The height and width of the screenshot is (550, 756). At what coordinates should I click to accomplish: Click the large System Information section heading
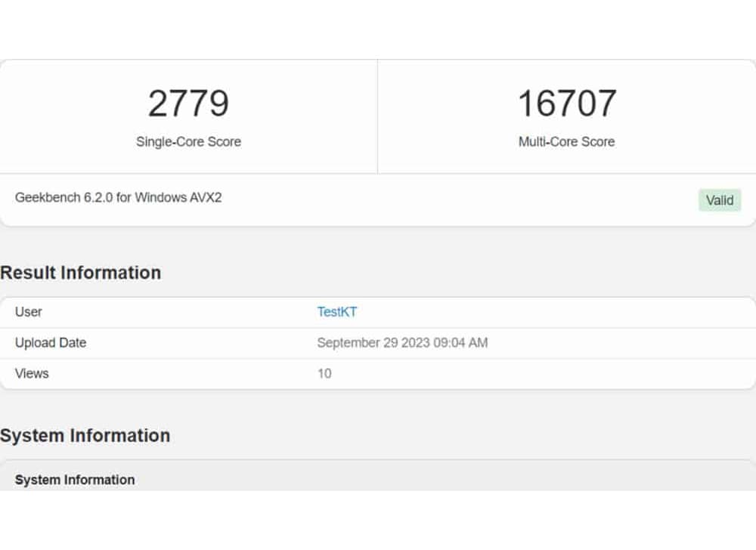point(85,435)
